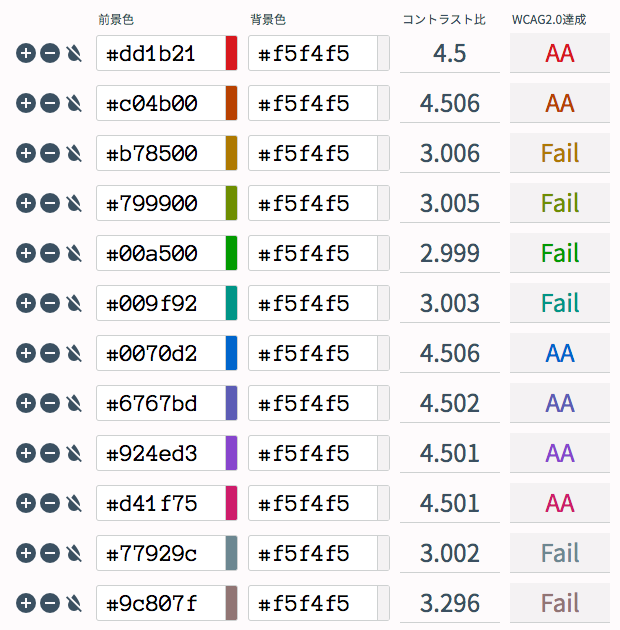Click the background field in the #77929c row

313,553
